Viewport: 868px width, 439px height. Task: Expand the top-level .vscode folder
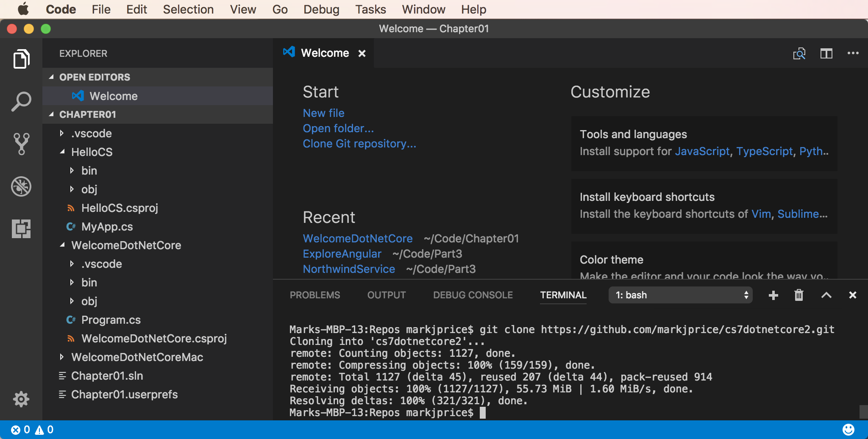[62, 133]
